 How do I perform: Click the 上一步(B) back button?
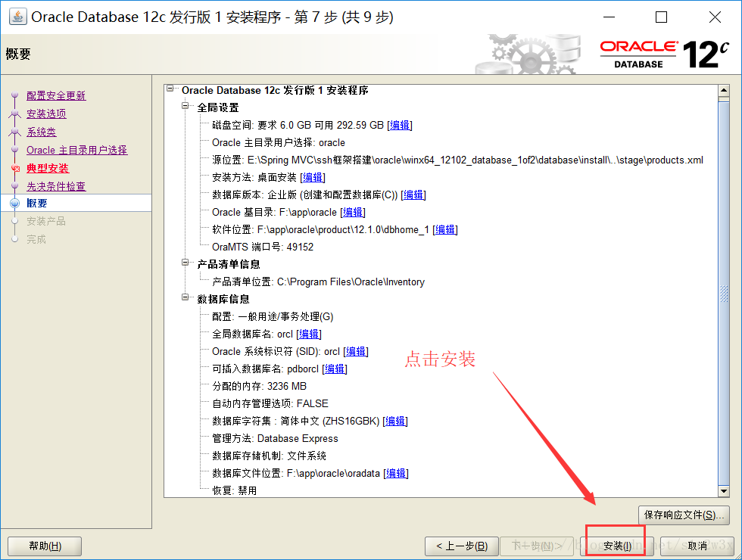(x=462, y=546)
